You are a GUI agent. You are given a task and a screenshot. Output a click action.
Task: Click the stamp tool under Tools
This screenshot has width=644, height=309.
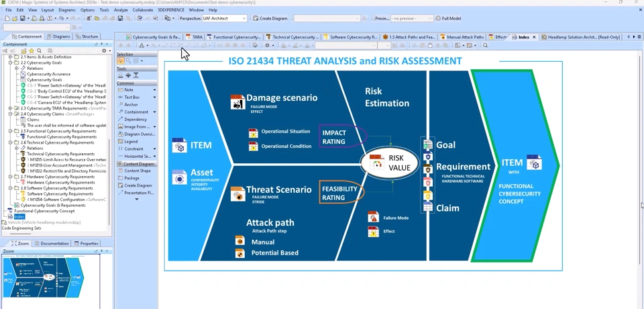(x=120, y=75)
